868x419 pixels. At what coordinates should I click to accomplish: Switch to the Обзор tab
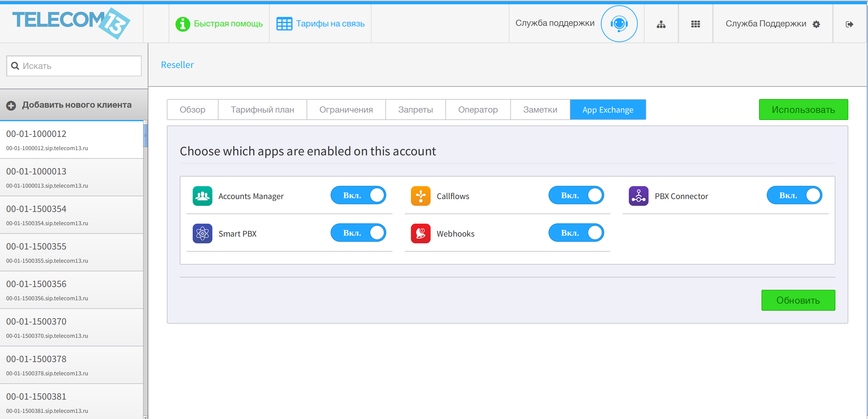pos(192,110)
